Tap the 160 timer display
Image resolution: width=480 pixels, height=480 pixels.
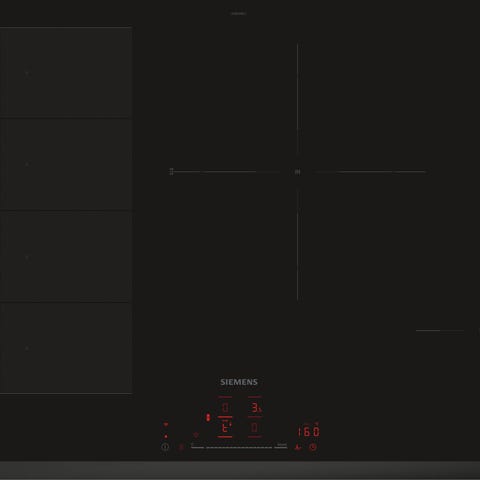pos(309,432)
